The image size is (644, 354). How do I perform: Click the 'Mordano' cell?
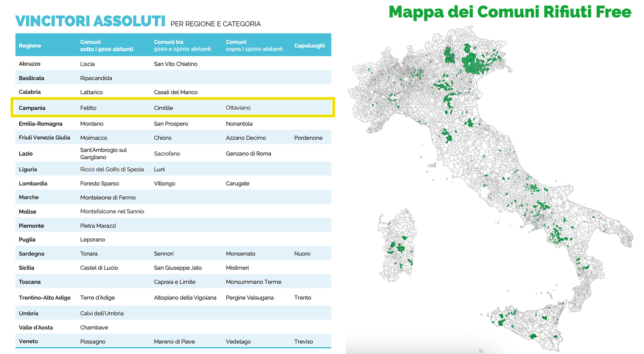point(92,124)
